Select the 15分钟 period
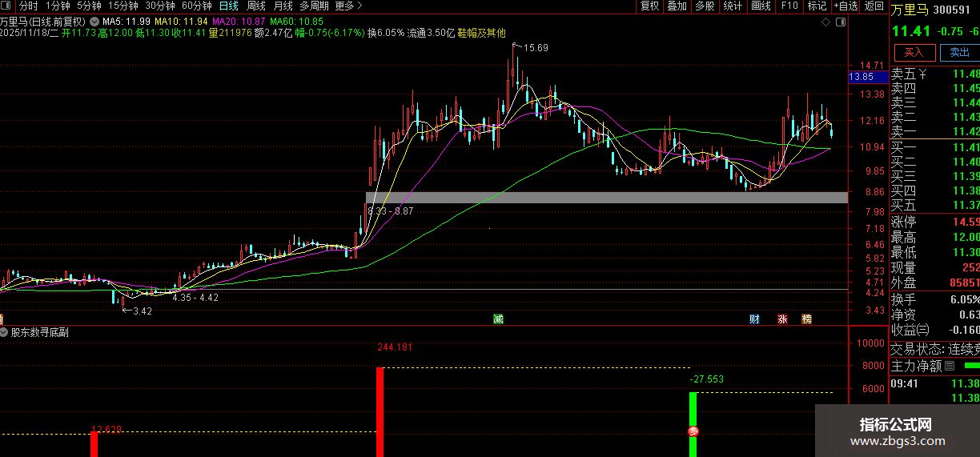980x457 pixels. tap(122, 6)
